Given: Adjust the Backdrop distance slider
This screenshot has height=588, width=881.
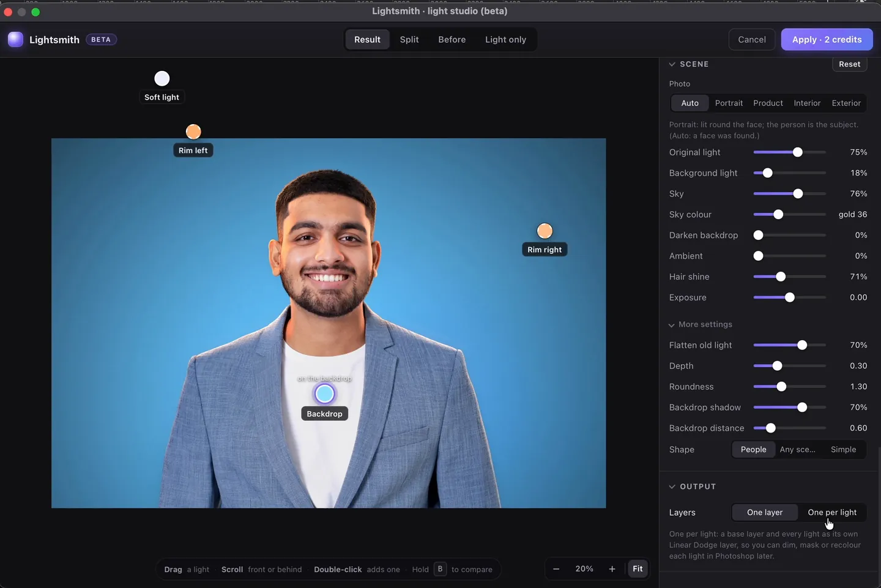Looking at the screenshot, I should pos(790,428).
